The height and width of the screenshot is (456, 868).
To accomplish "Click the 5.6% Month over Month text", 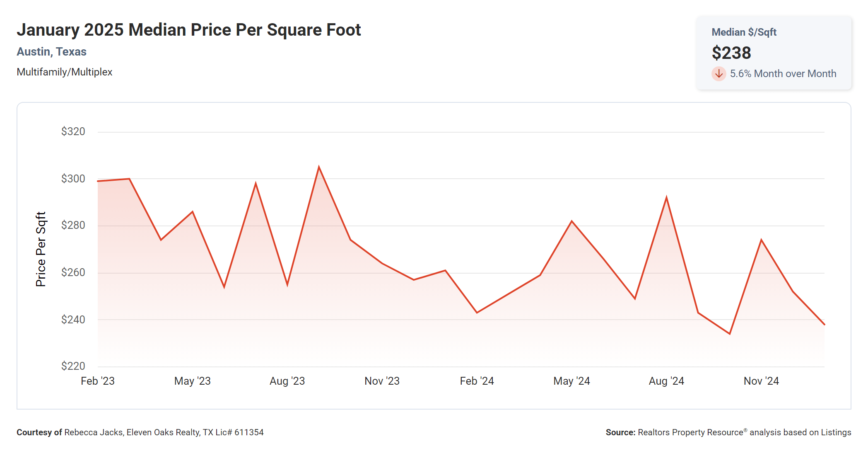I will [783, 74].
